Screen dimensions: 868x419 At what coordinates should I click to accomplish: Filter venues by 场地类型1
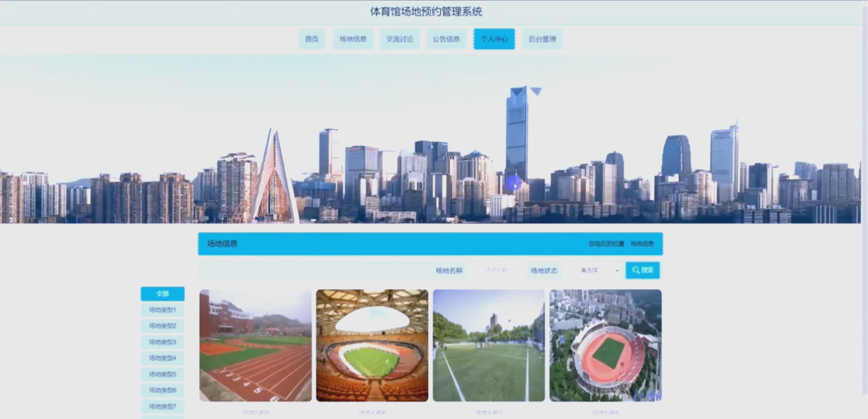pyautogui.click(x=161, y=309)
